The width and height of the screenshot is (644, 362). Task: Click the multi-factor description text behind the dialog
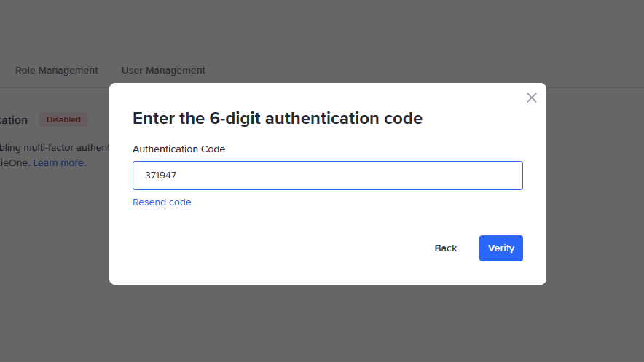55,149
